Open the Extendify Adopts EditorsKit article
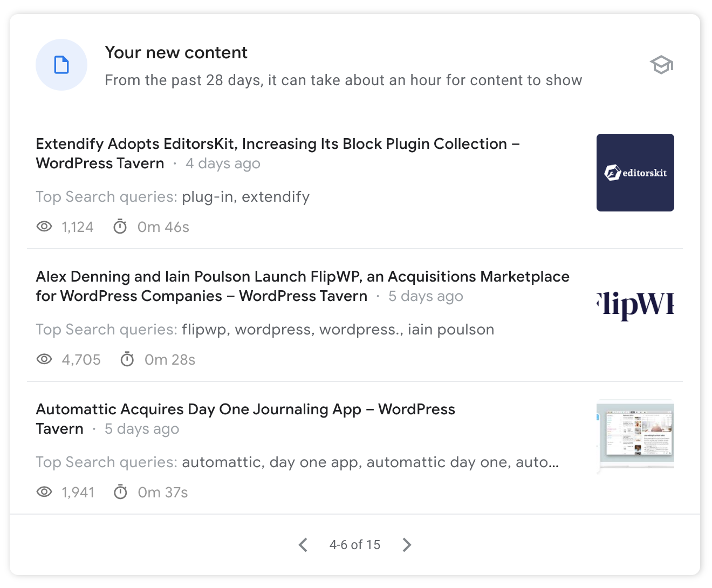The width and height of the screenshot is (712, 588). point(277,144)
